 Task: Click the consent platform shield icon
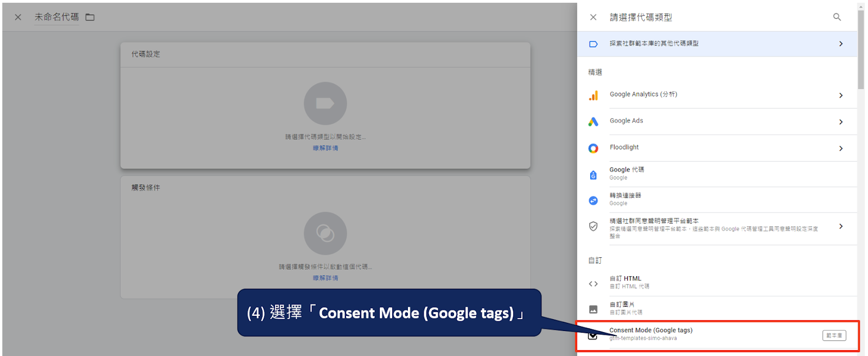[593, 226]
